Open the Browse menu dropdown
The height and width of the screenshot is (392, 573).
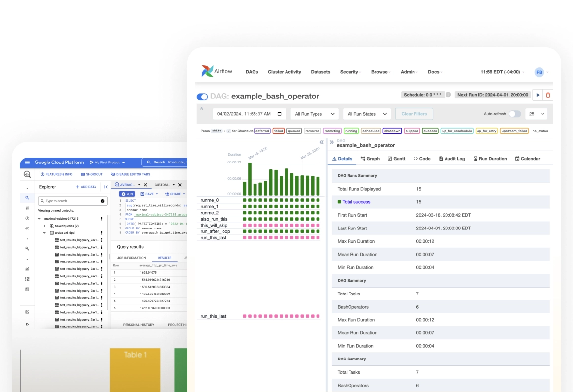[381, 72]
